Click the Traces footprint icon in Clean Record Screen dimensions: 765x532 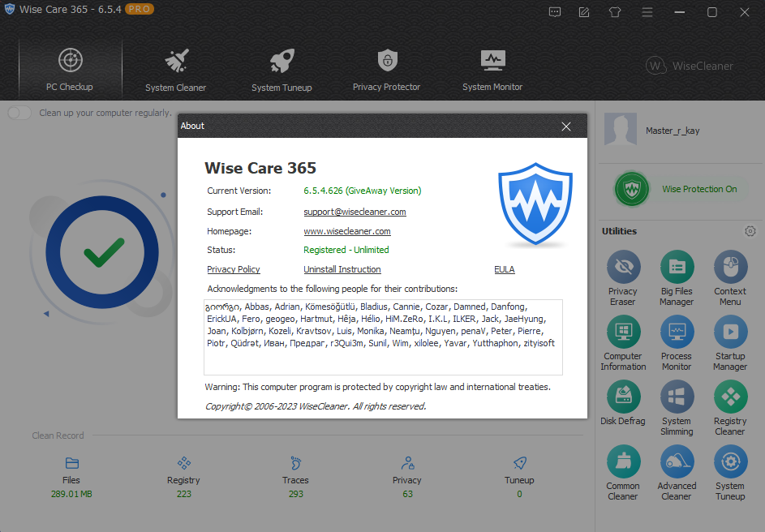pos(295,463)
